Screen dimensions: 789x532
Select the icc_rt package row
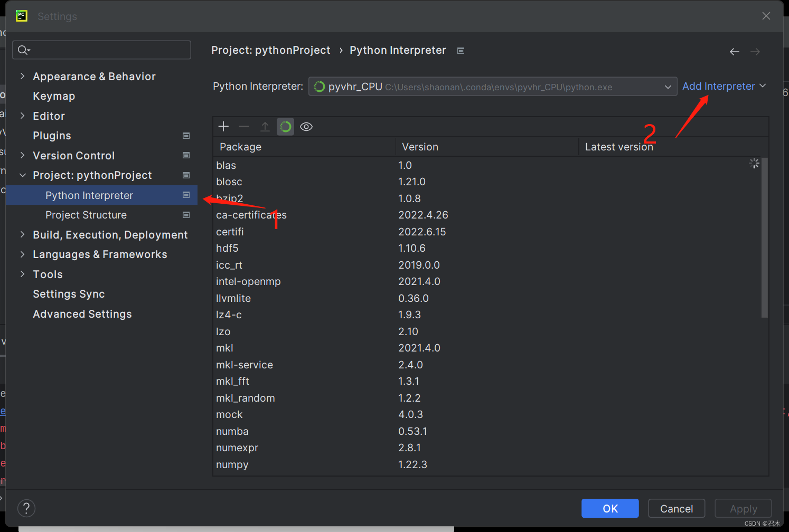pos(486,265)
